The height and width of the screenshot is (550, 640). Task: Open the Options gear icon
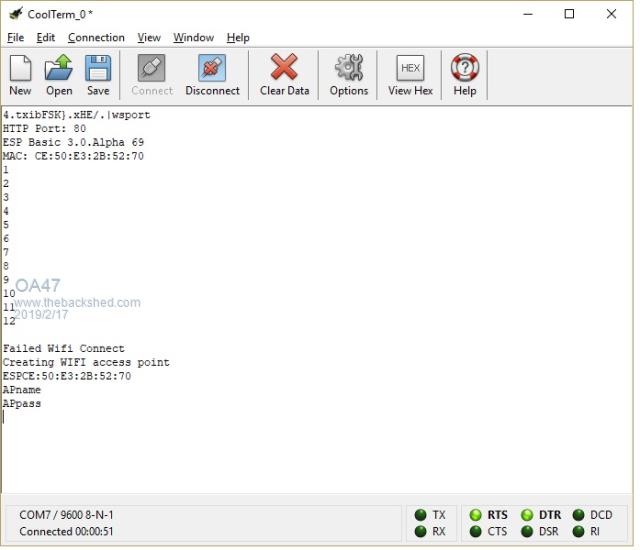349,69
